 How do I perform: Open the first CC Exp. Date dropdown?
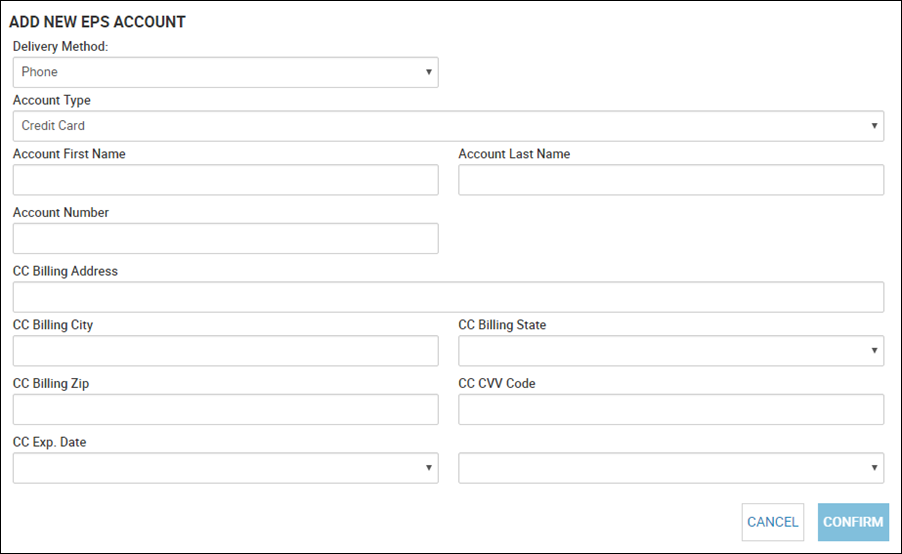point(226,468)
